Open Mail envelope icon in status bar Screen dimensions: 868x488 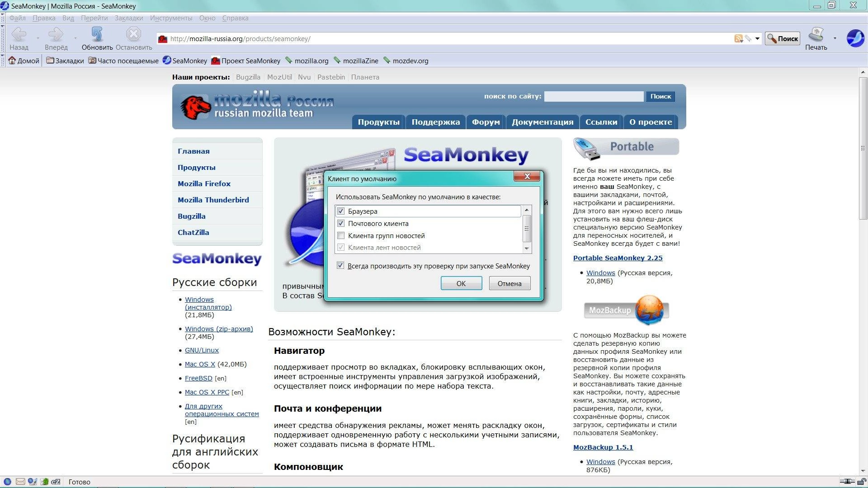[20, 482]
